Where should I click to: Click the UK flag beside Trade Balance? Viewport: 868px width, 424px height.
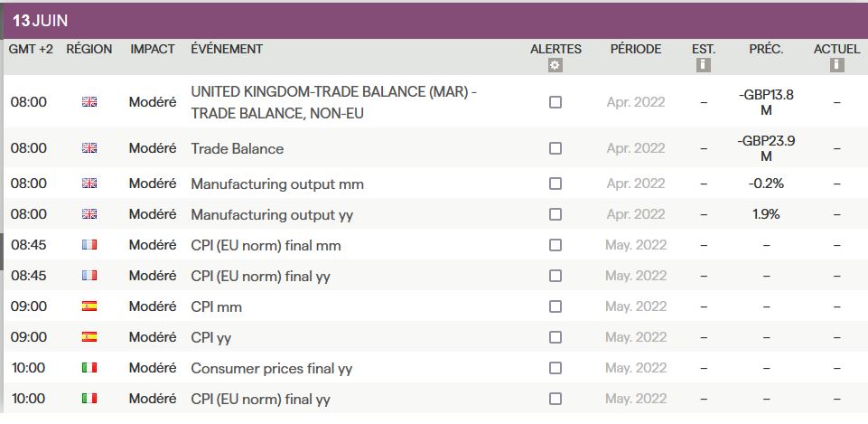tap(89, 148)
